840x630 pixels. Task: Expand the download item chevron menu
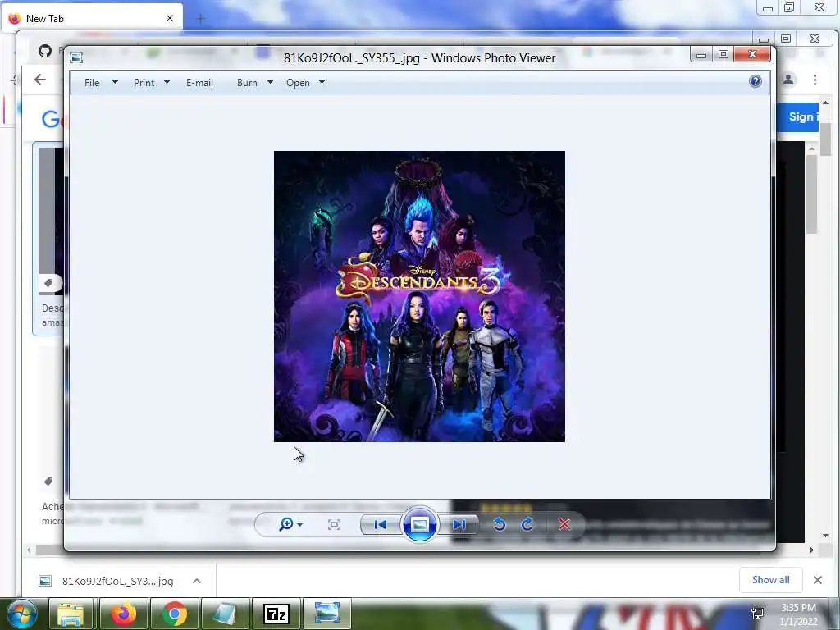197,581
